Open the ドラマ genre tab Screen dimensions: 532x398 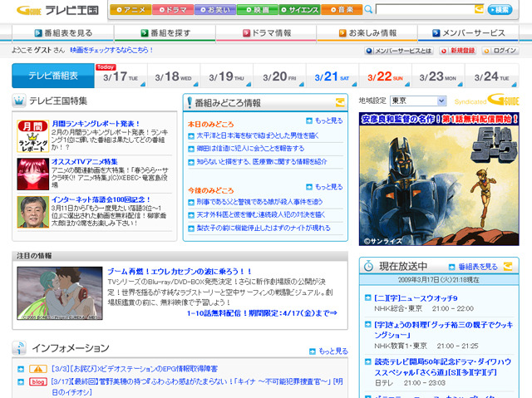[173, 10]
